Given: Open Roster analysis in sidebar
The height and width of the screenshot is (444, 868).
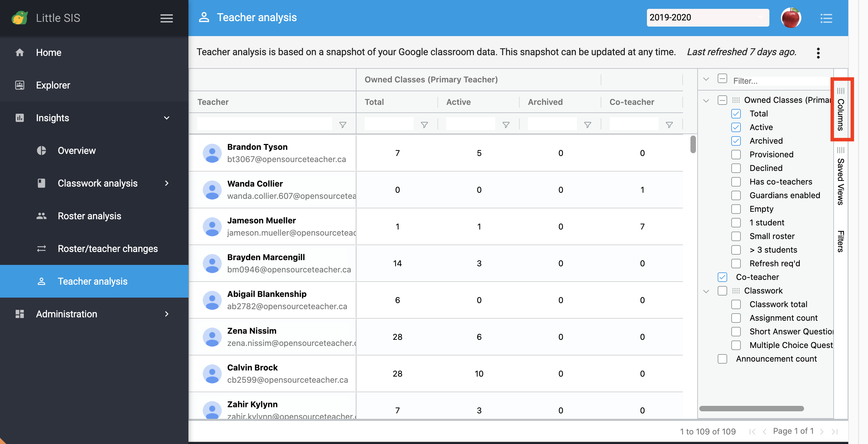Looking at the screenshot, I should [89, 216].
